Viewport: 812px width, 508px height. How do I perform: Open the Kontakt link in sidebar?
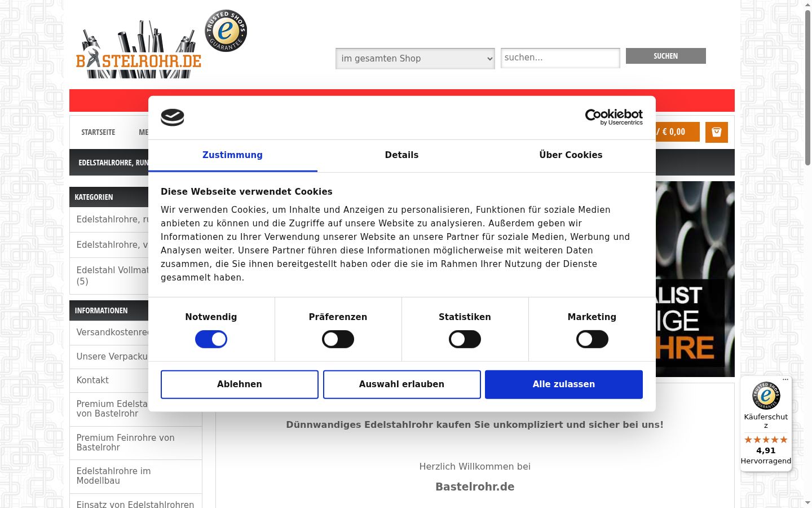pyautogui.click(x=92, y=380)
